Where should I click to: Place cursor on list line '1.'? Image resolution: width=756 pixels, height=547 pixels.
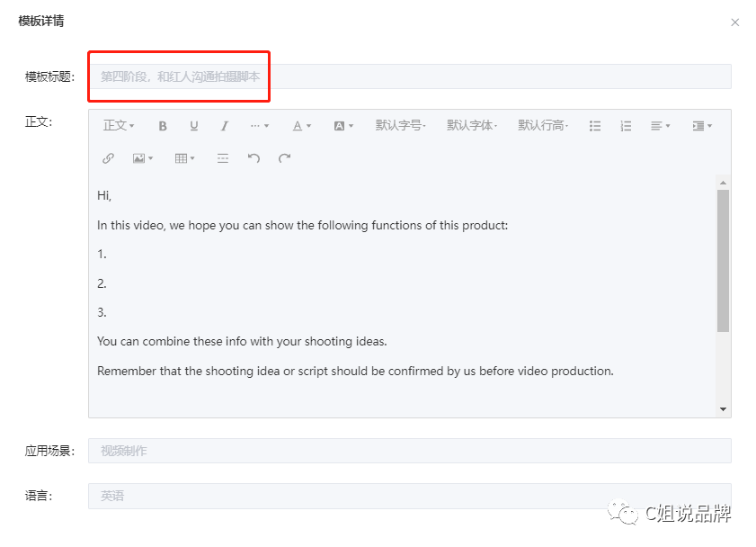(102, 255)
